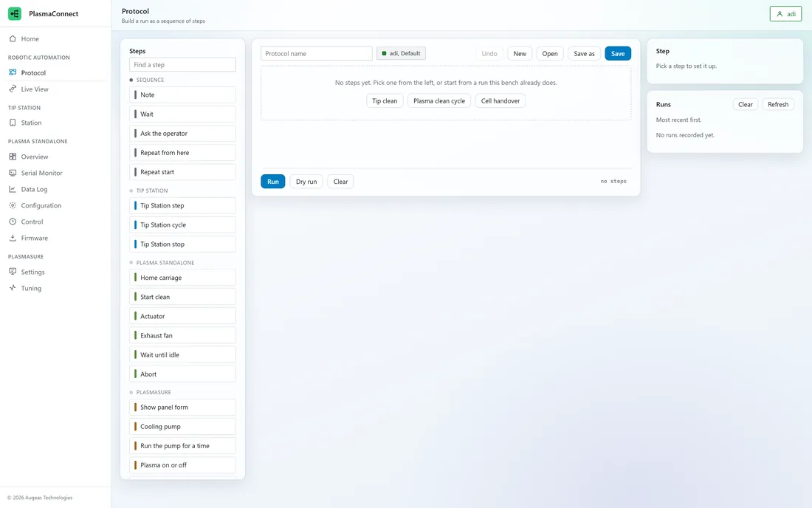Navigate to Data Log page
This screenshot has height=508, width=812.
[55, 189]
